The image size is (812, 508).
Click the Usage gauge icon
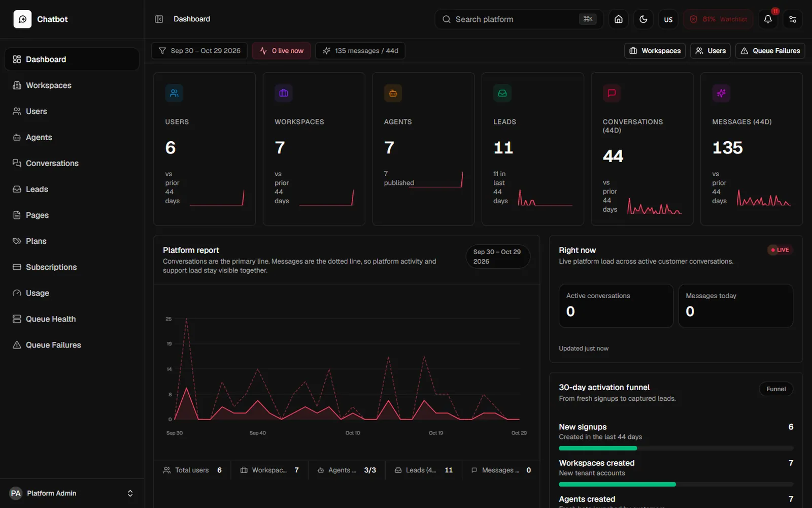17,293
